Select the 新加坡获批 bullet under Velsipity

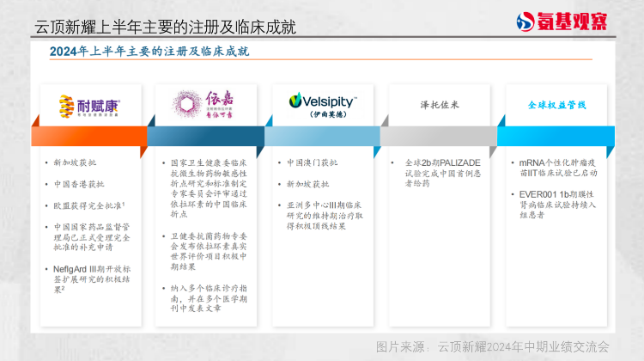click(307, 184)
